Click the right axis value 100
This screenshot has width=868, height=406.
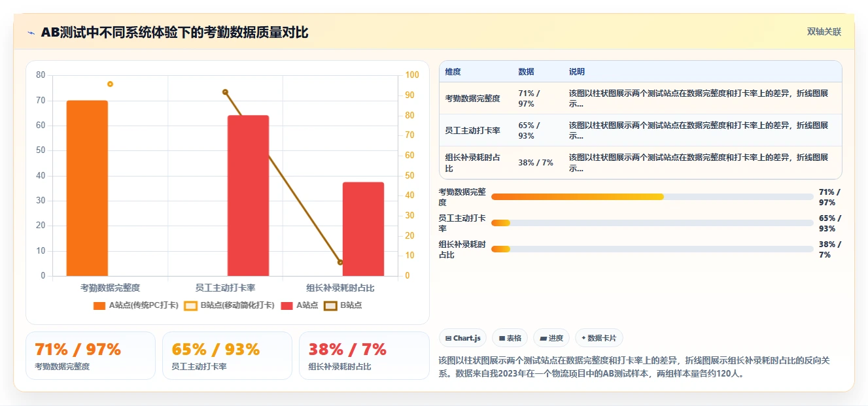click(412, 75)
